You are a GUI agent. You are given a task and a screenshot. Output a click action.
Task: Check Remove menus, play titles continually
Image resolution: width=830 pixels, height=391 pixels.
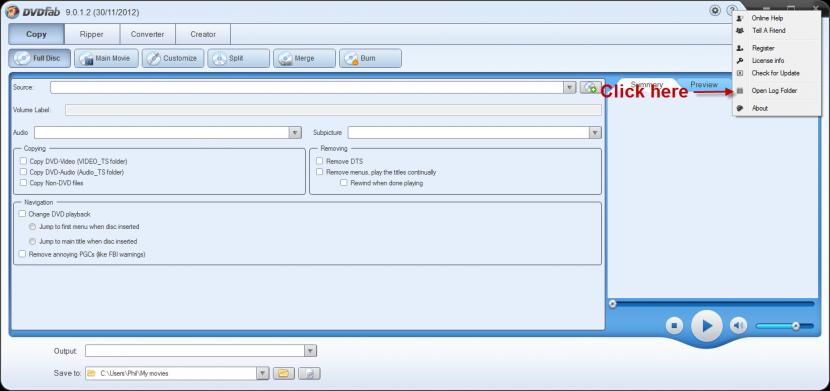(319, 172)
